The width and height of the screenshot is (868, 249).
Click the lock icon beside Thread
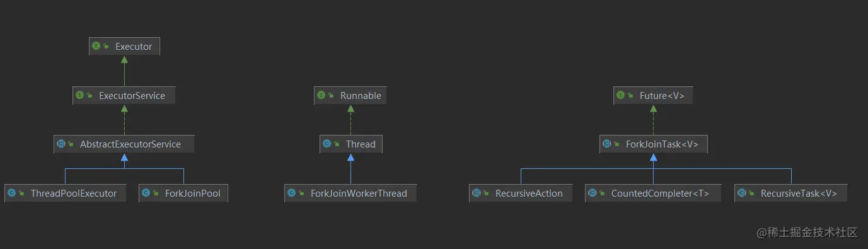338,144
